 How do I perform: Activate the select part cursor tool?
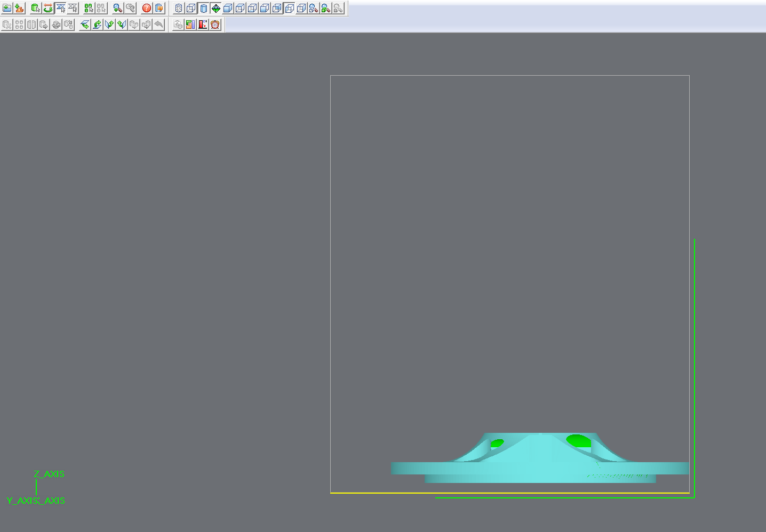click(x=36, y=8)
